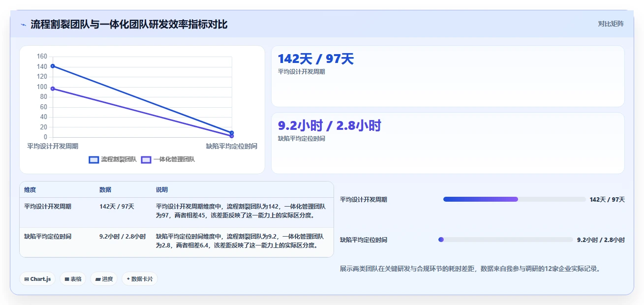Click the 平均设计开发周期 progress bar
The image size is (644, 305).
pos(514,199)
